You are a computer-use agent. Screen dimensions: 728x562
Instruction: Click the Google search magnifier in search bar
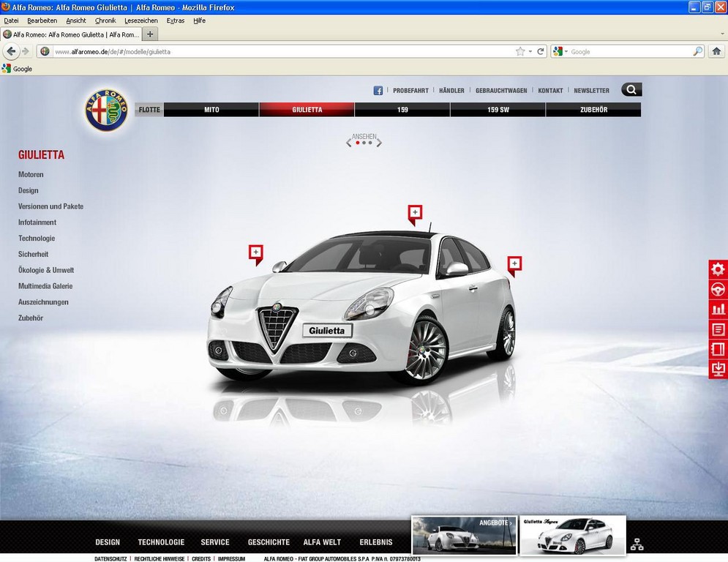click(x=698, y=51)
